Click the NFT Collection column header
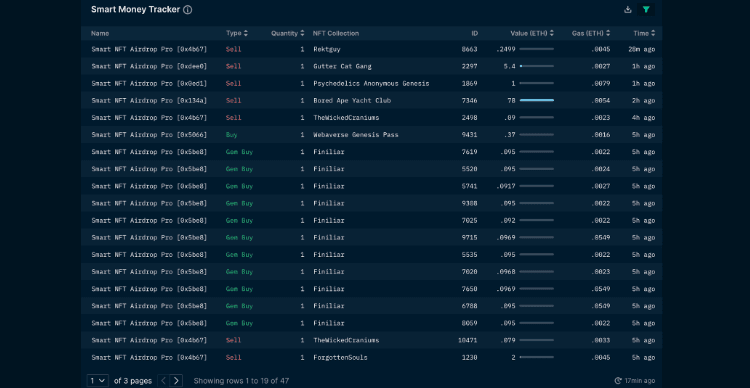The width and height of the screenshot is (750, 388). [x=336, y=33]
